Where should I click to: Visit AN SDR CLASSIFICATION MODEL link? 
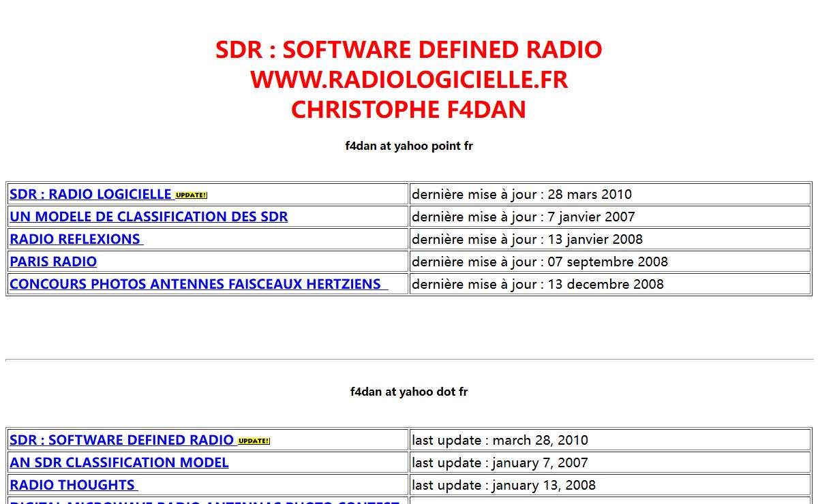pyautogui.click(x=119, y=462)
